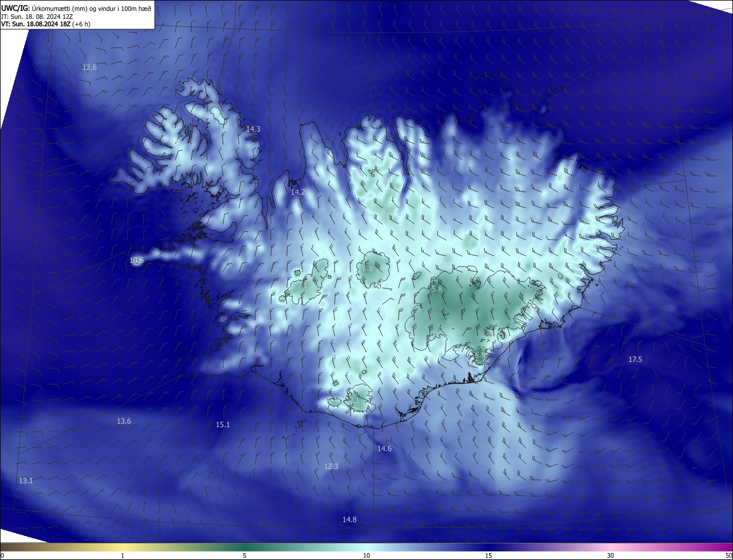Click the 15.1 value label

pyautogui.click(x=223, y=425)
